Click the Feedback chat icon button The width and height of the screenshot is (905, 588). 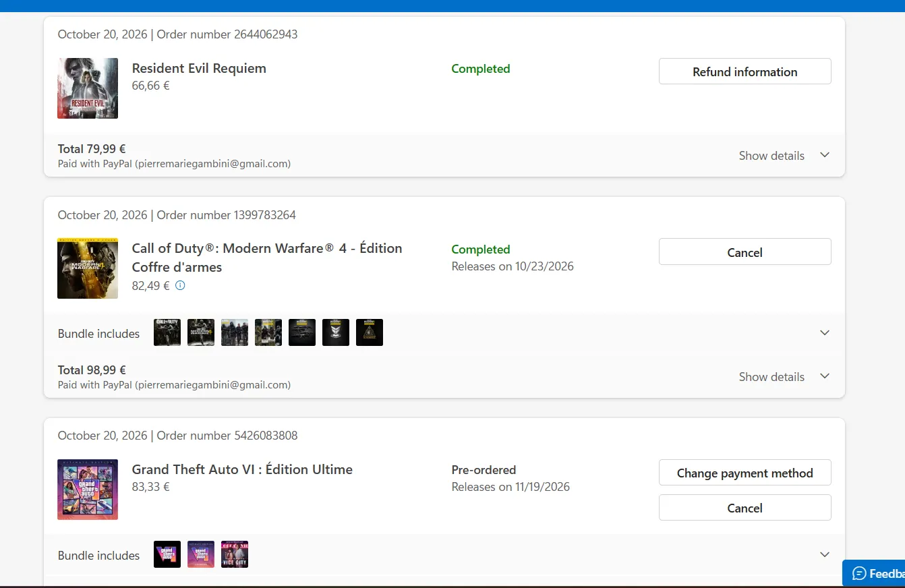click(874, 574)
